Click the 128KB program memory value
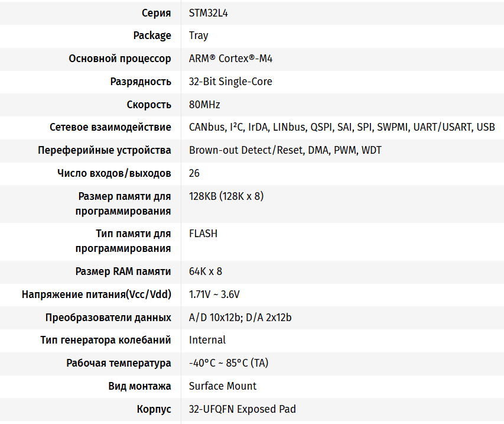Image resolution: width=504 pixels, height=424 pixels. tap(226, 196)
